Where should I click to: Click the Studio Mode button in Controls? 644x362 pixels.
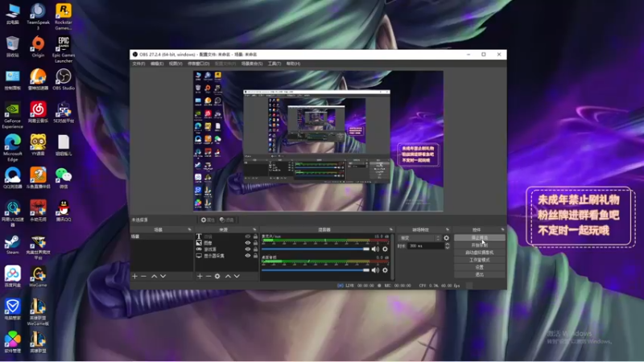pos(479,260)
